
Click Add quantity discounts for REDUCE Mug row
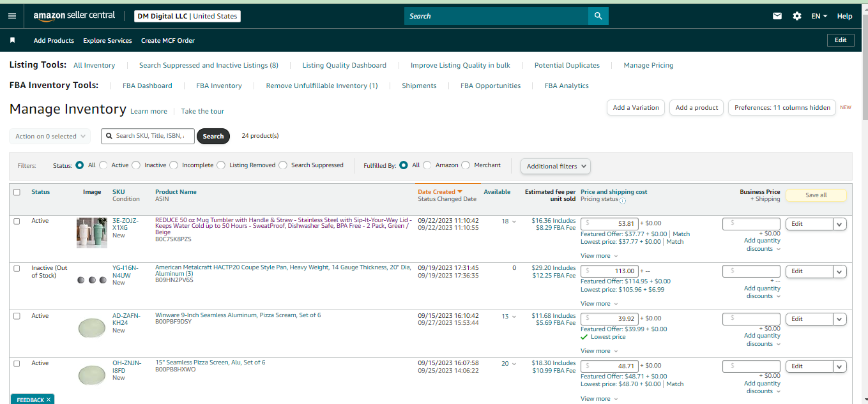[762, 244]
